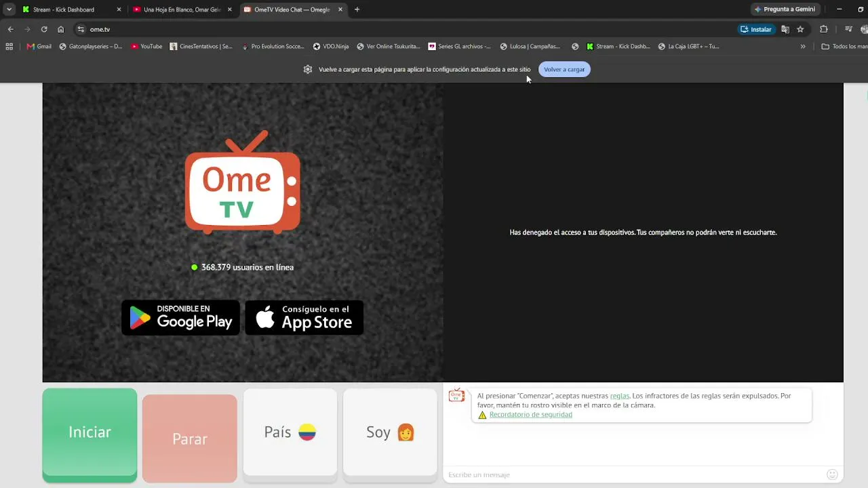Open the translate page icon

785,29
